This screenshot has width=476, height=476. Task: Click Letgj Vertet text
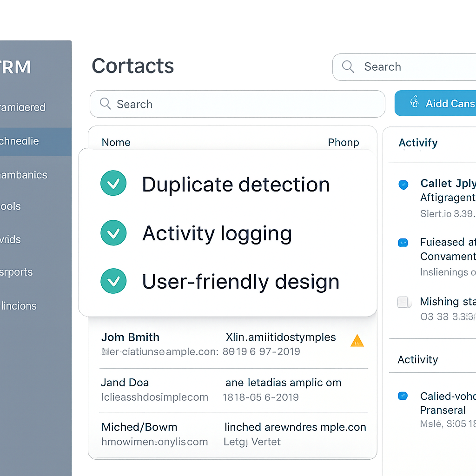point(252,442)
